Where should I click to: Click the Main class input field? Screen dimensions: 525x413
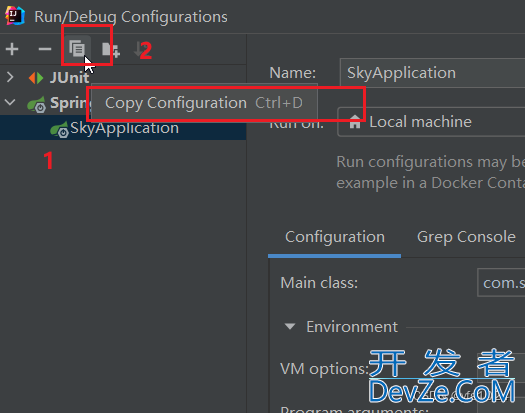(x=501, y=282)
